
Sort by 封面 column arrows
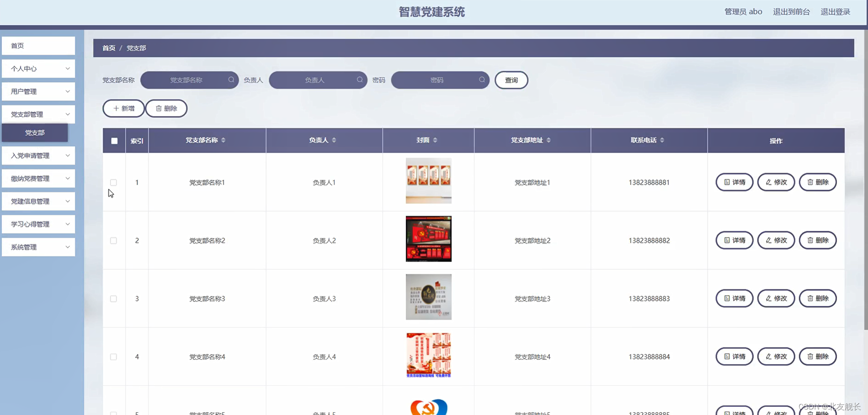tap(435, 140)
